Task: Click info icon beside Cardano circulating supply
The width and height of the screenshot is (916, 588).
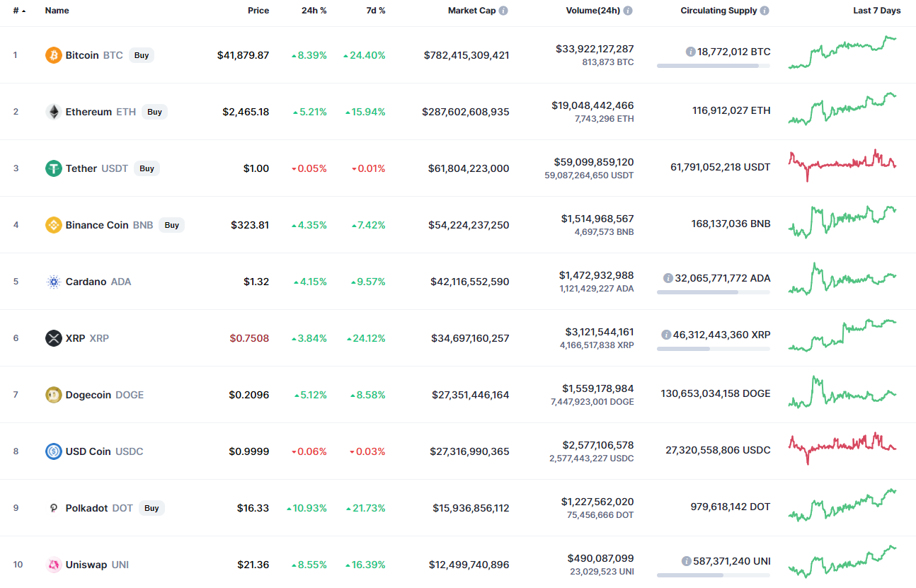Action: pos(668,278)
